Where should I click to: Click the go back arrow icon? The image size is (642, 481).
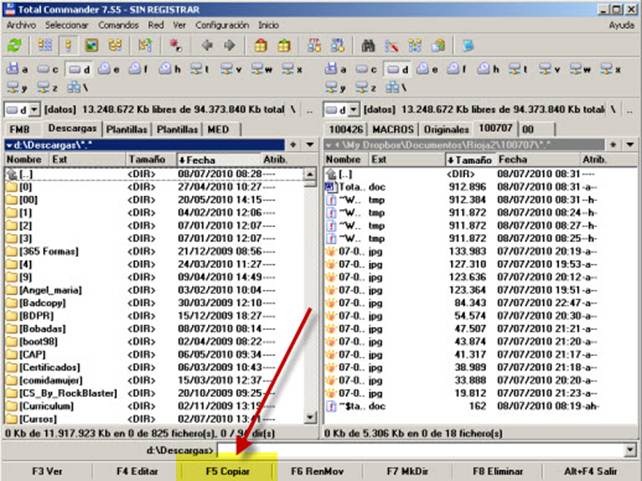pyautogui.click(x=207, y=45)
